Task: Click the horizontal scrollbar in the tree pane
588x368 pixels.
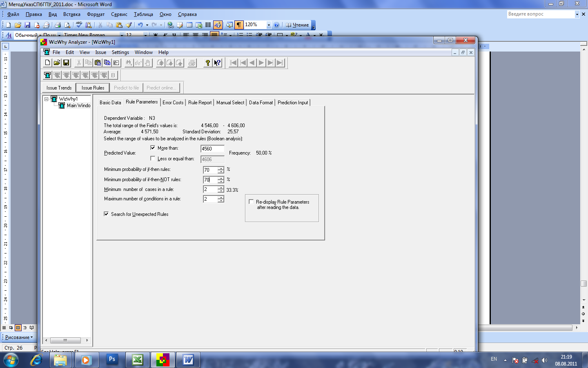Action: (x=66, y=340)
